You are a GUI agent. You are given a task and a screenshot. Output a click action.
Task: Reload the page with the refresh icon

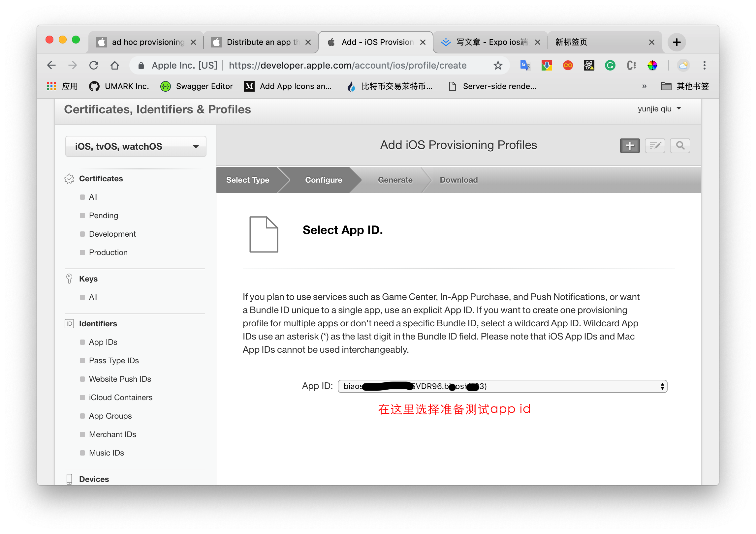(x=94, y=65)
